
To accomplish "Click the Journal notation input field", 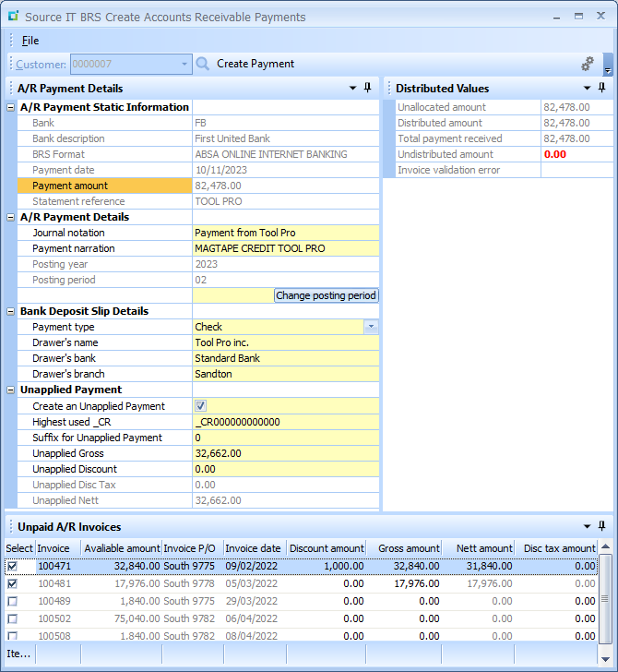I will 286,233.
